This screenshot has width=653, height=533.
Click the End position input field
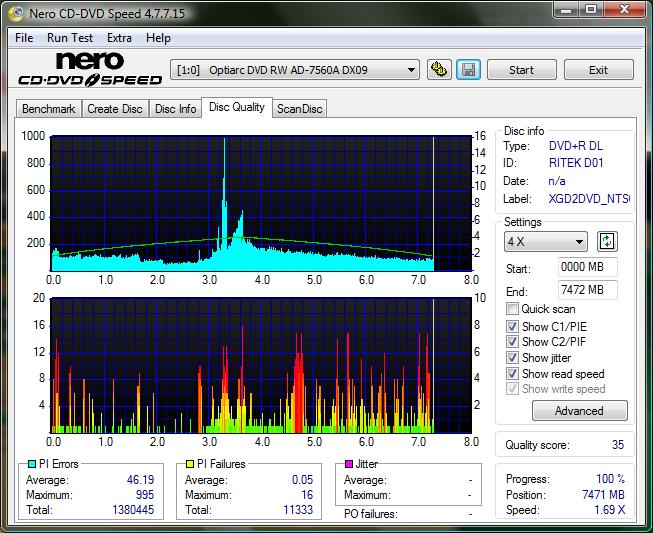[588, 290]
